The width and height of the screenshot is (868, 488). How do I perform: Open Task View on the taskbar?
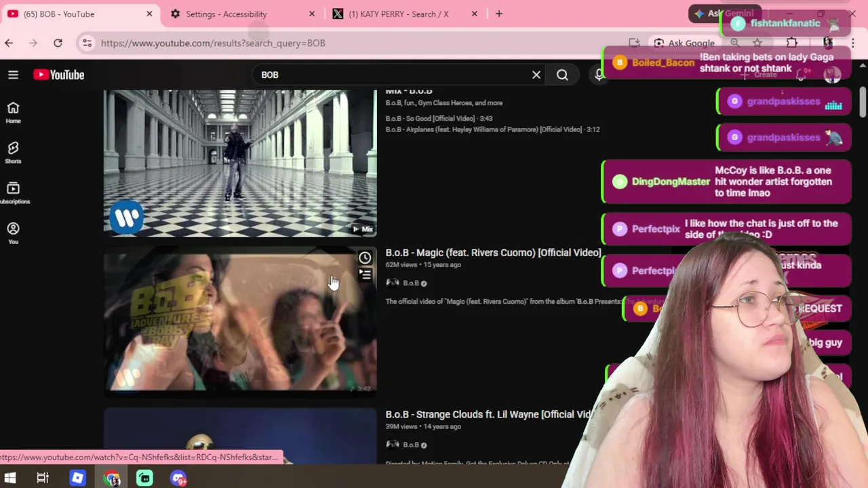[x=43, y=479]
